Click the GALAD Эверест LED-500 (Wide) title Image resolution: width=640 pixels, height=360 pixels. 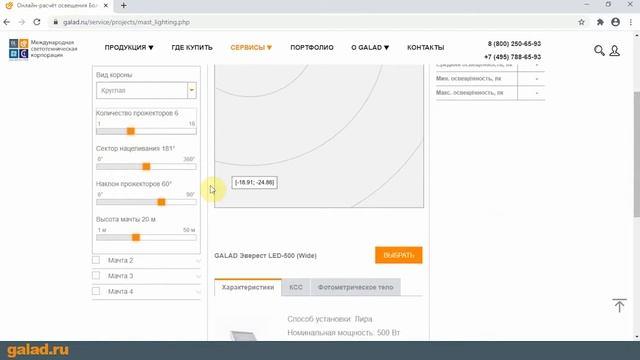(265, 256)
